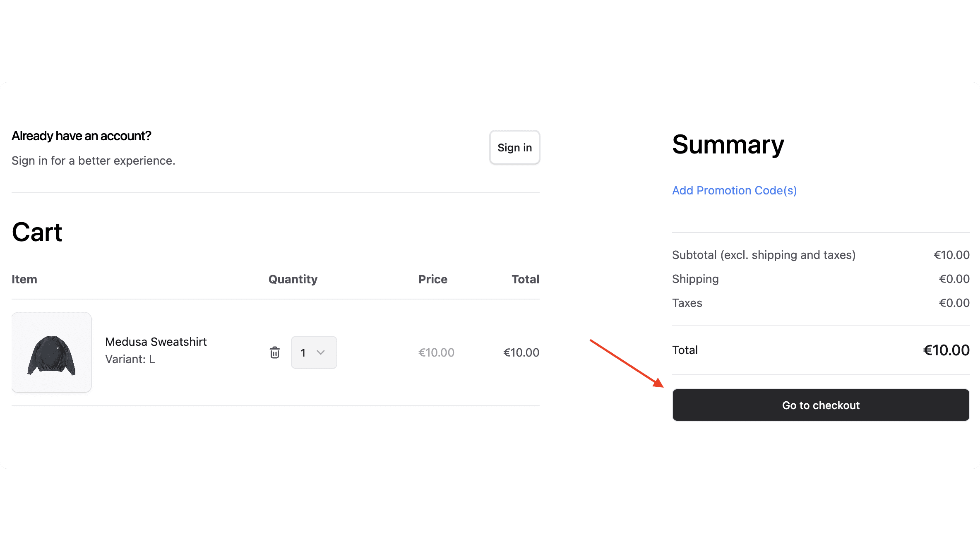This screenshot has height=551, width=980.
Task: Click the Medusa Sweatshirt product image
Action: pyautogui.click(x=51, y=352)
